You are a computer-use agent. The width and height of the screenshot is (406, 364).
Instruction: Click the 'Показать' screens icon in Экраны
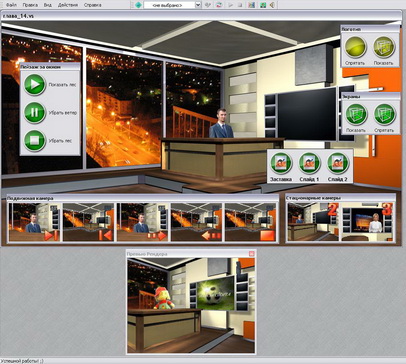356,115
